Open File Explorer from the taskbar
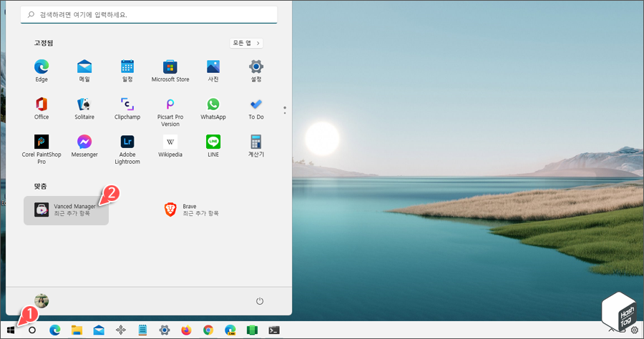644x339 pixels. [77, 330]
